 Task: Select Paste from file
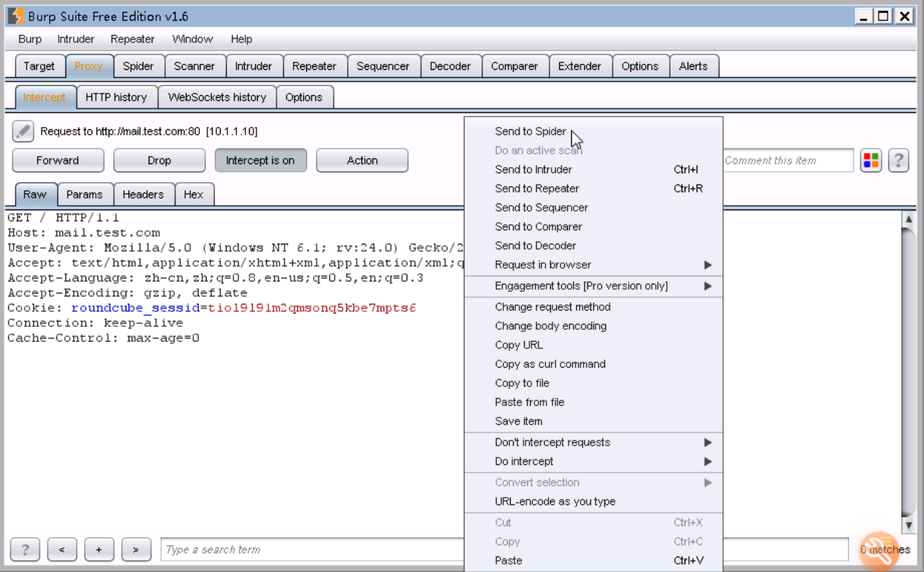(593, 403)
